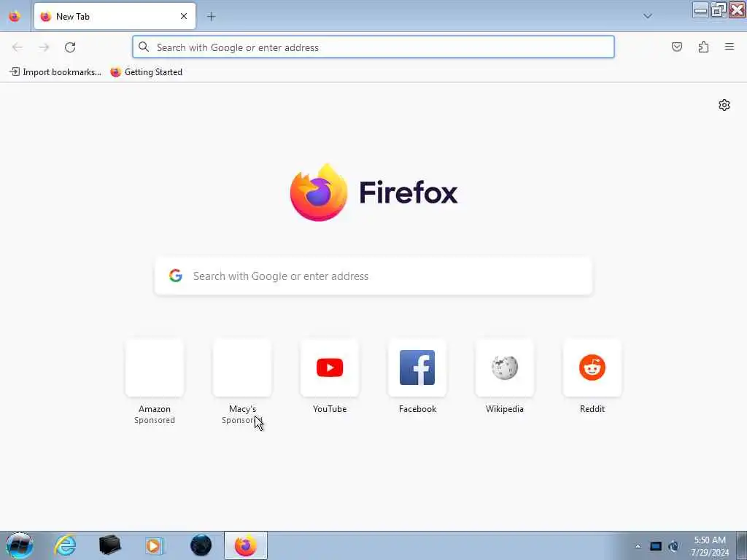The height and width of the screenshot is (560, 747).
Task: Open the Facebook shortcut
Action: (417, 367)
